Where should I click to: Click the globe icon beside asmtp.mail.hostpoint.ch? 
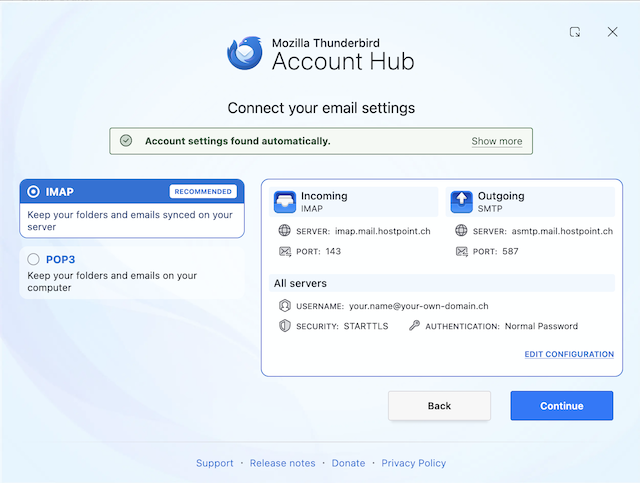click(461, 231)
